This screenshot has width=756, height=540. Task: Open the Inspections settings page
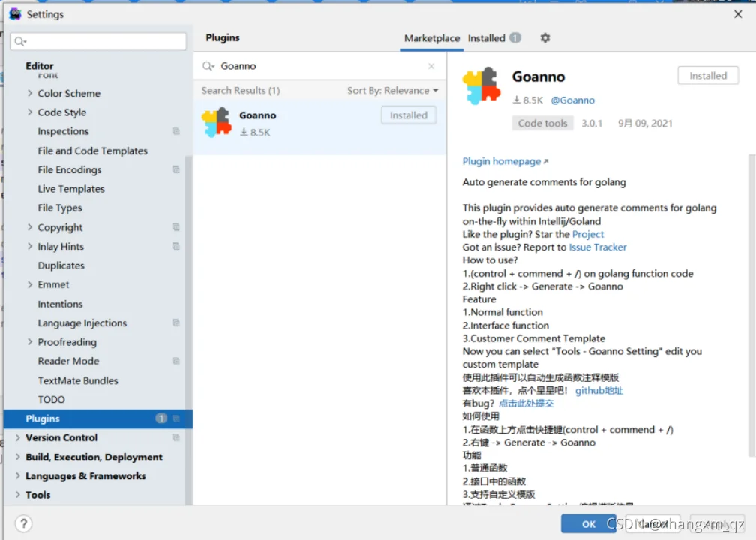click(63, 131)
